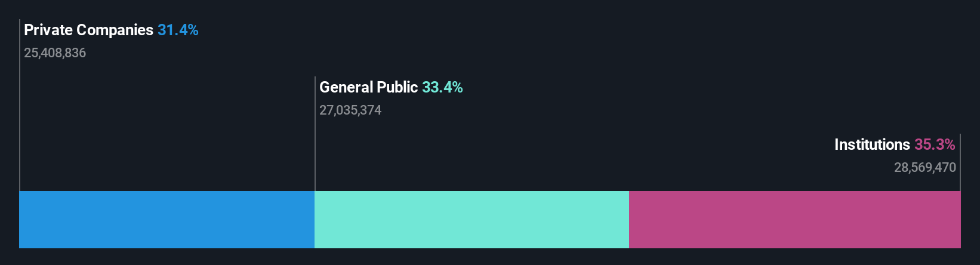Click the leader line beside General Public
980x265 pixels.
(x=315, y=134)
